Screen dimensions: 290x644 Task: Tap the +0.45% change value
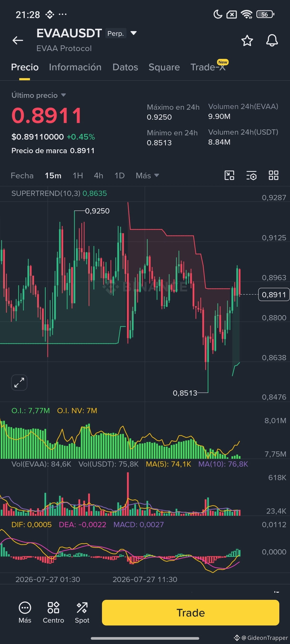click(x=81, y=137)
